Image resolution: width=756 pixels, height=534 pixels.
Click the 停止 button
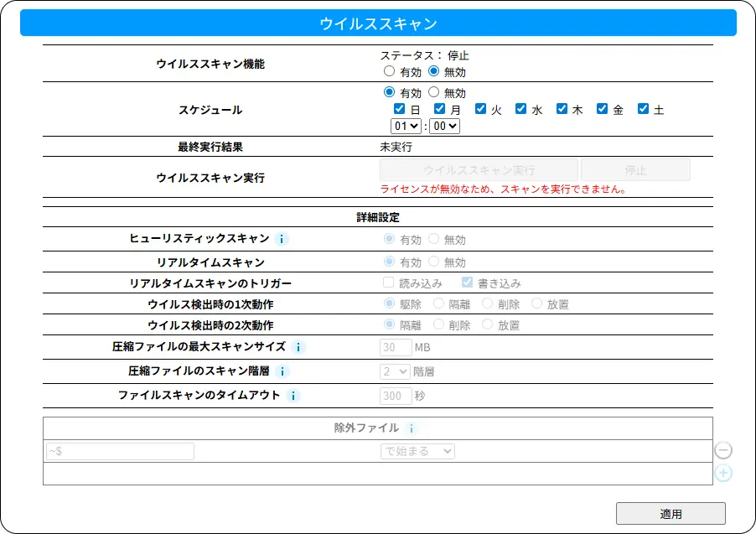coord(635,170)
